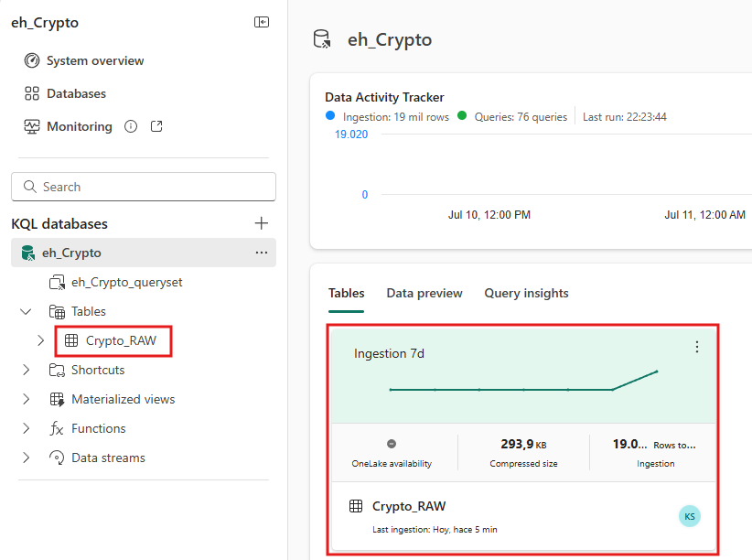Click the blue Ingestion legend dot

[330, 115]
